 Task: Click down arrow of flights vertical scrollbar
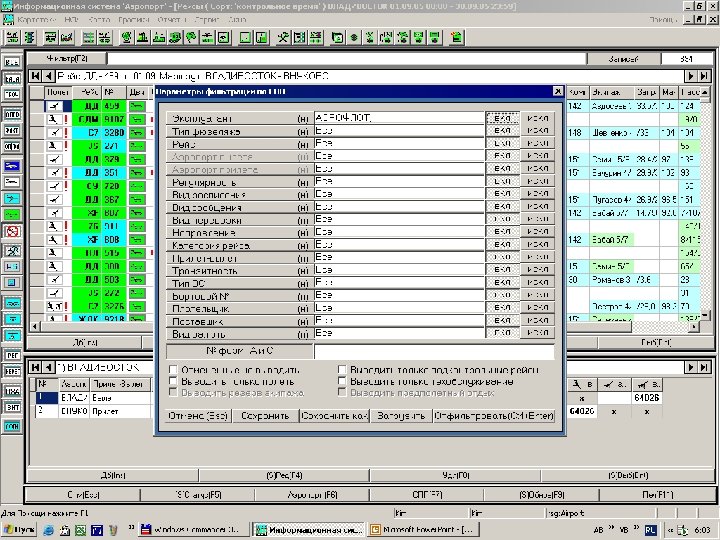tap(706, 316)
